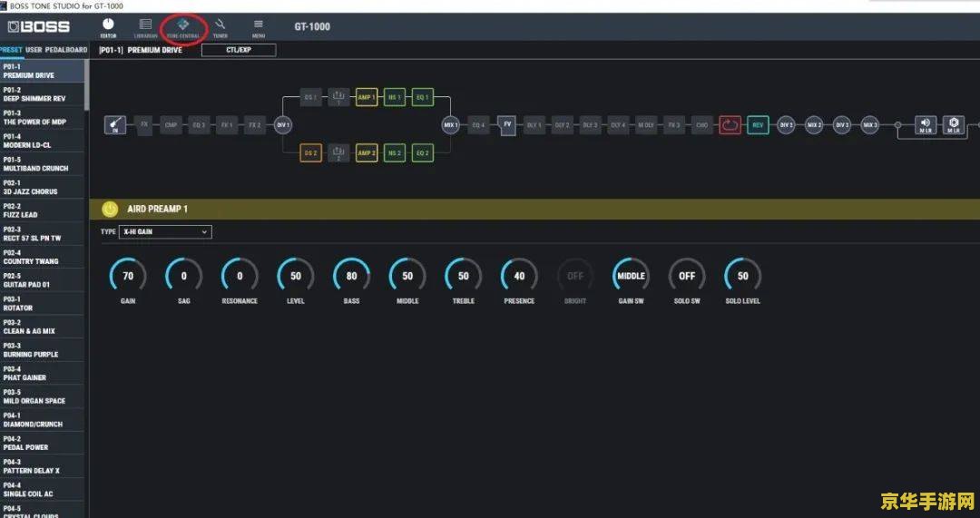The width and height of the screenshot is (980, 518).
Task: Change the GAIN SW Middle selector
Action: [x=631, y=276]
